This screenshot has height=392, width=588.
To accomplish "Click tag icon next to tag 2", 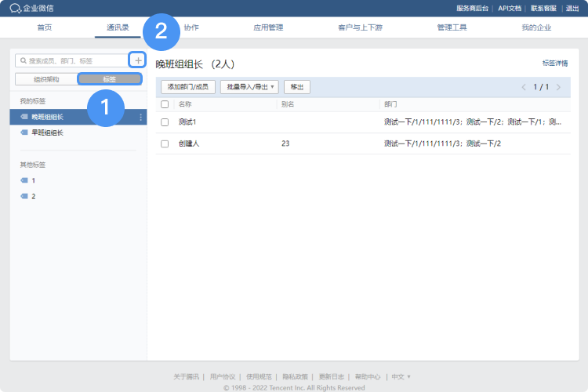I will pyautogui.click(x=24, y=196).
